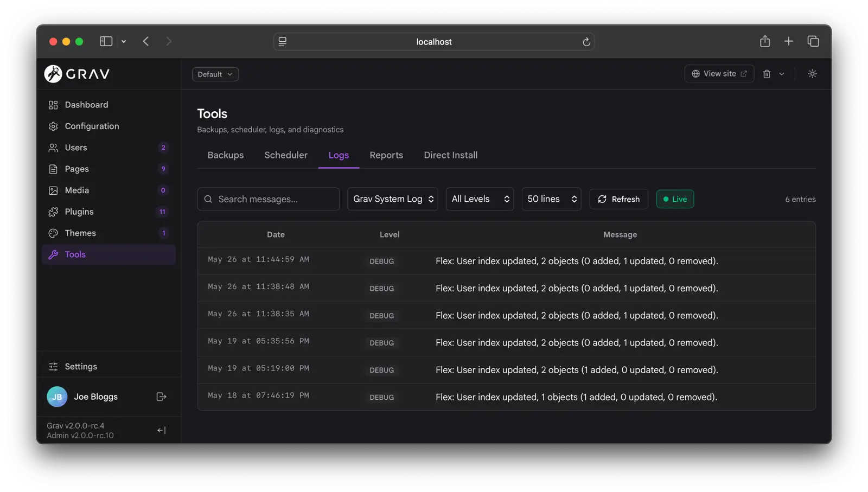Toggle the Live log streaming button
This screenshot has width=868, height=492.
[675, 199]
